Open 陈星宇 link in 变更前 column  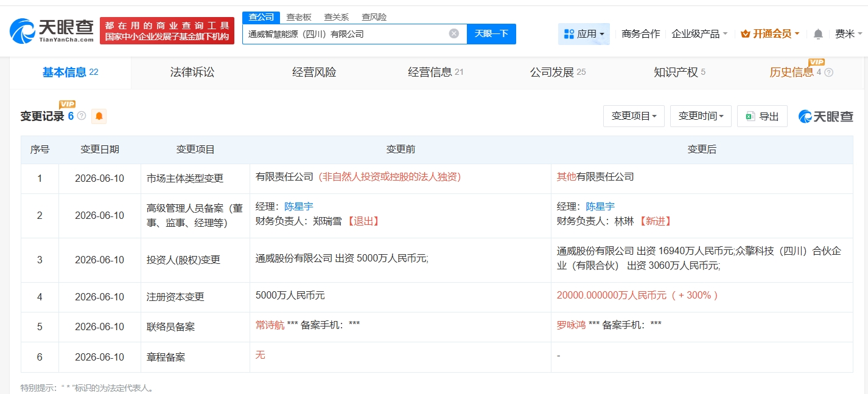point(299,207)
